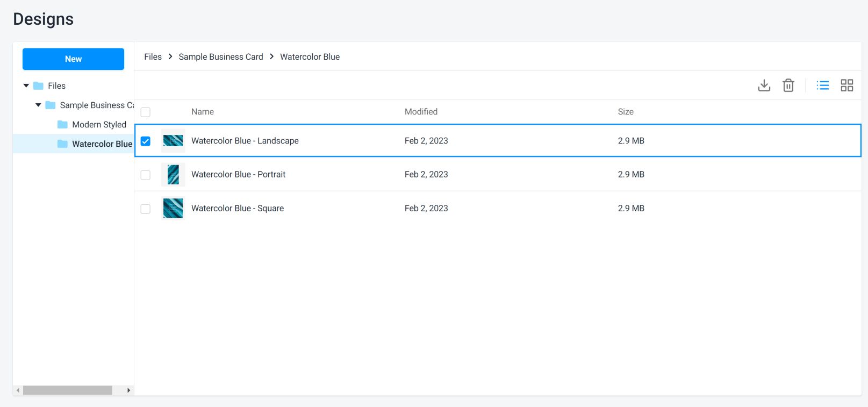Viewport: 868px width, 407px height.
Task: Toggle the select-all header checkbox
Action: (146, 112)
